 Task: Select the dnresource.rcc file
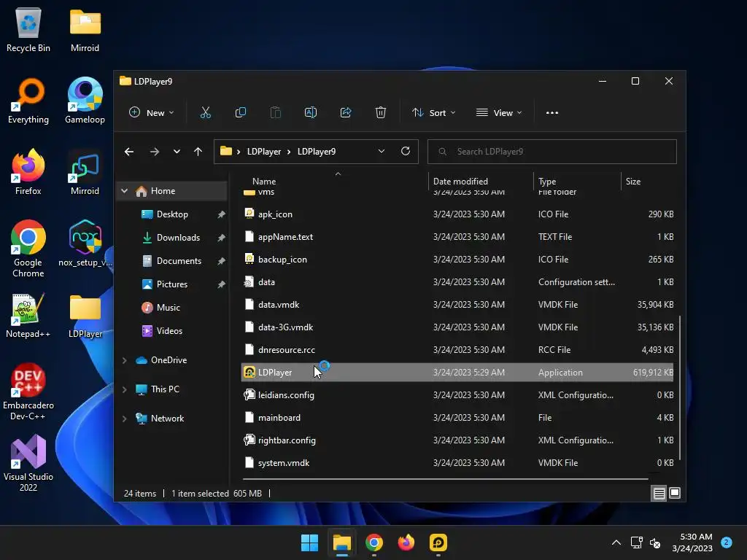457,350
